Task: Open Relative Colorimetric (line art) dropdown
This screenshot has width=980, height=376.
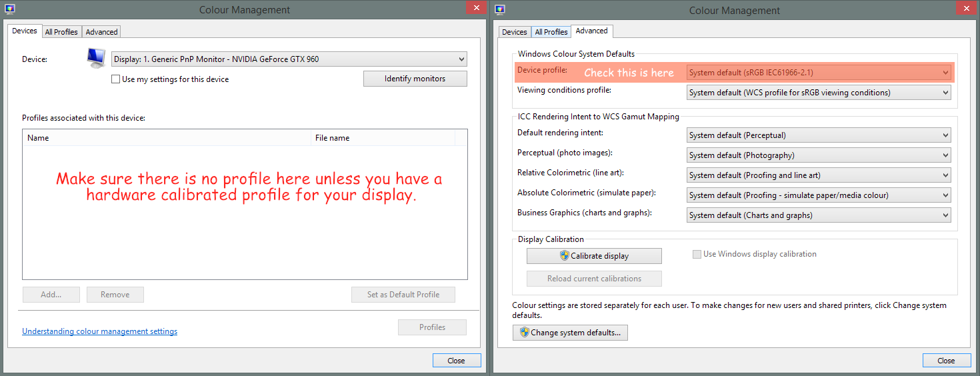Action: [x=819, y=175]
